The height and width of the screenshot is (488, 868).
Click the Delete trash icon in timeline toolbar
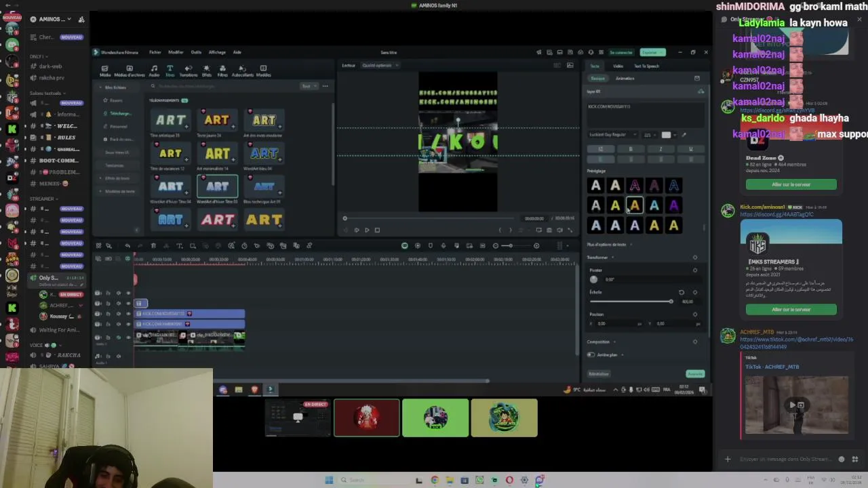(x=153, y=245)
